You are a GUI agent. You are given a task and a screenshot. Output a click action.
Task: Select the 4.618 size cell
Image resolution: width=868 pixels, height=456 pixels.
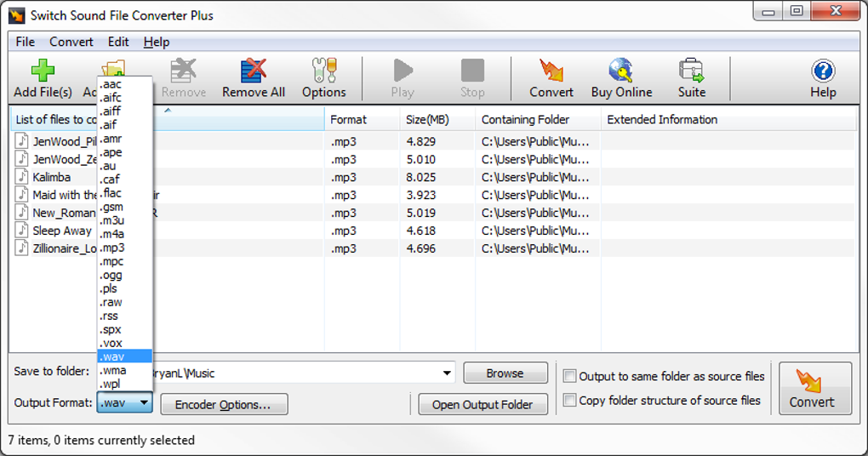[x=420, y=231]
